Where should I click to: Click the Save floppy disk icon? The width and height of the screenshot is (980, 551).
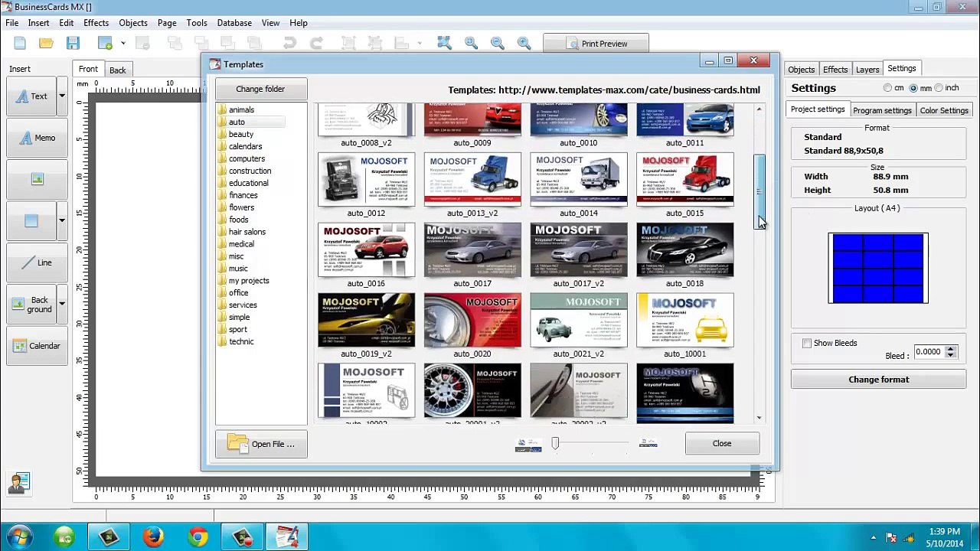pos(73,44)
